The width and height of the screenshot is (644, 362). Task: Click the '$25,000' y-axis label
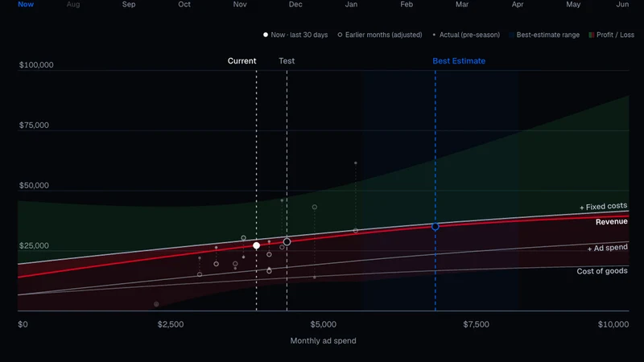(34, 246)
